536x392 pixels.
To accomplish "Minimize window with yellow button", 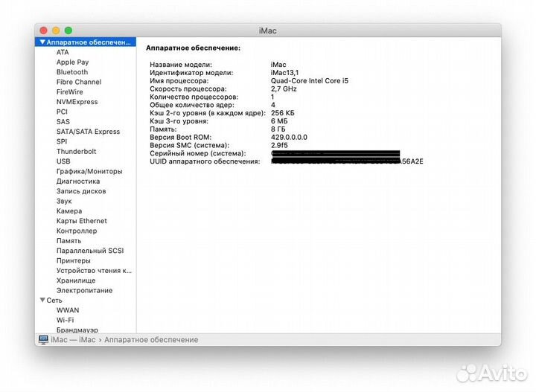I will [x=56, y=30].
